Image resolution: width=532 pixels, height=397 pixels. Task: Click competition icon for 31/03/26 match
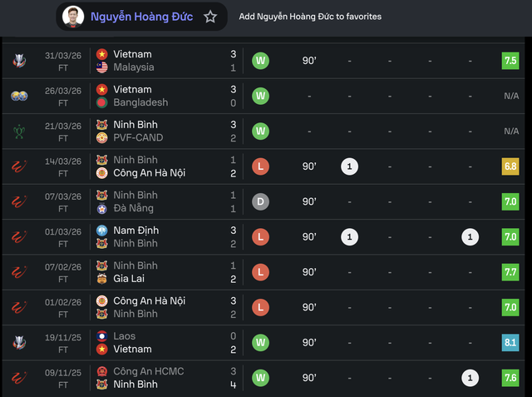coord(19,61)
